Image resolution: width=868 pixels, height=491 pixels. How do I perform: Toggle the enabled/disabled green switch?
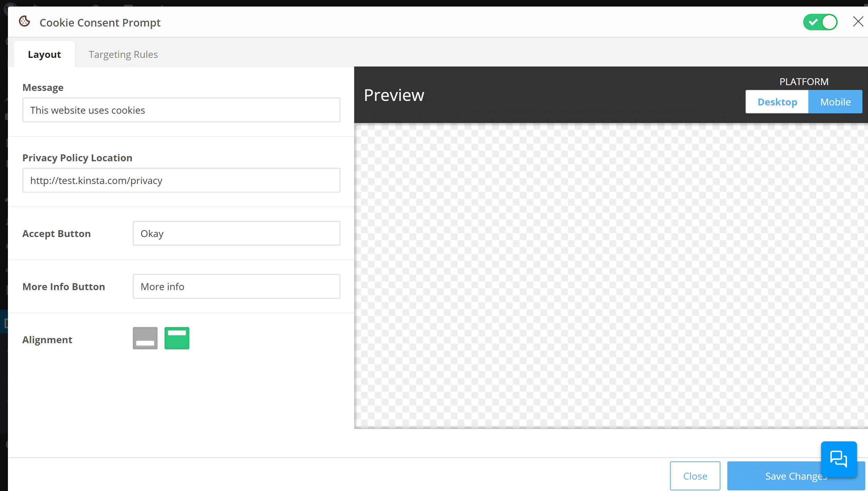823,22
